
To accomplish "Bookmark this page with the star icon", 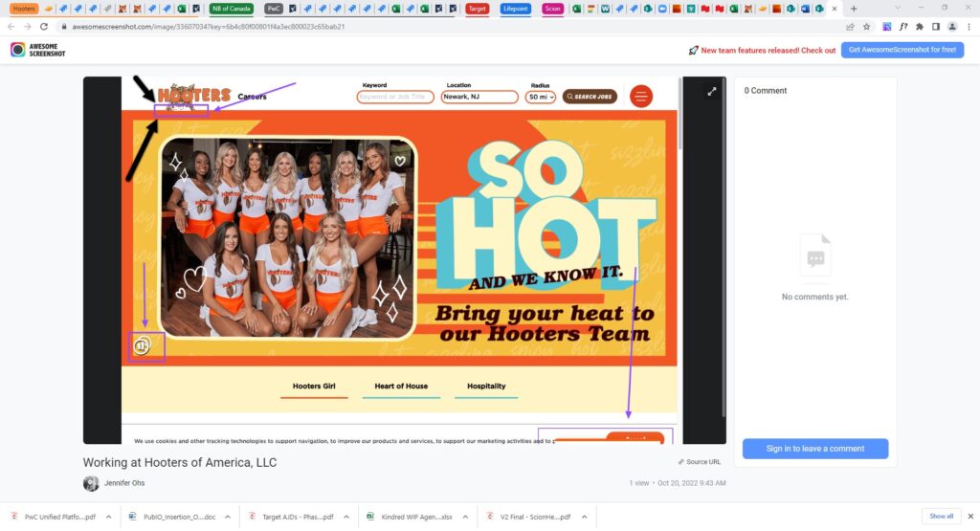I will coord(866,27).
